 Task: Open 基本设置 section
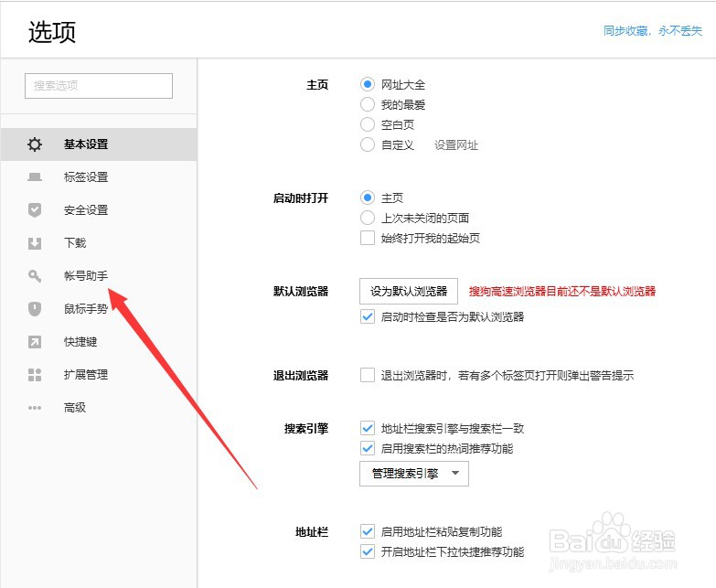point(99,144)
